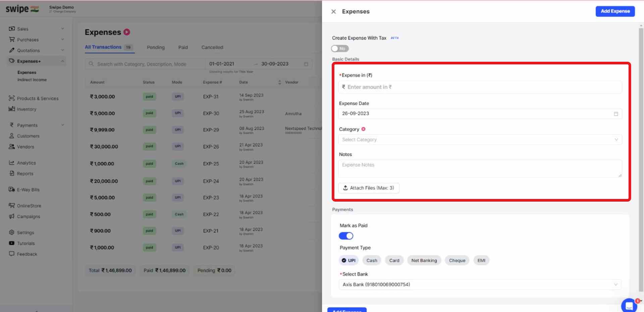The image size is (644, 312).
Task: Expand the Sales menu chevron
Action: [x=62, y=29]
